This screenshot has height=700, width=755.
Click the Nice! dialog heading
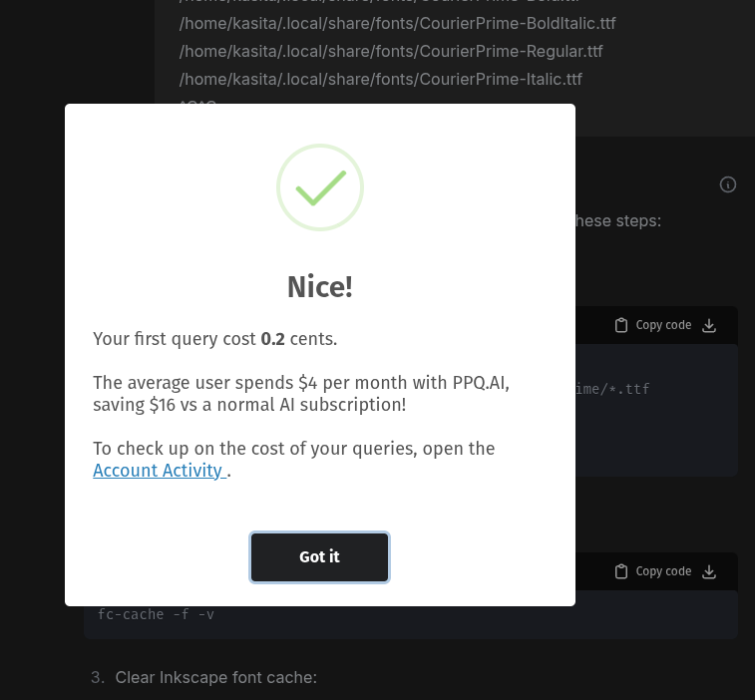tap(320, 287)
